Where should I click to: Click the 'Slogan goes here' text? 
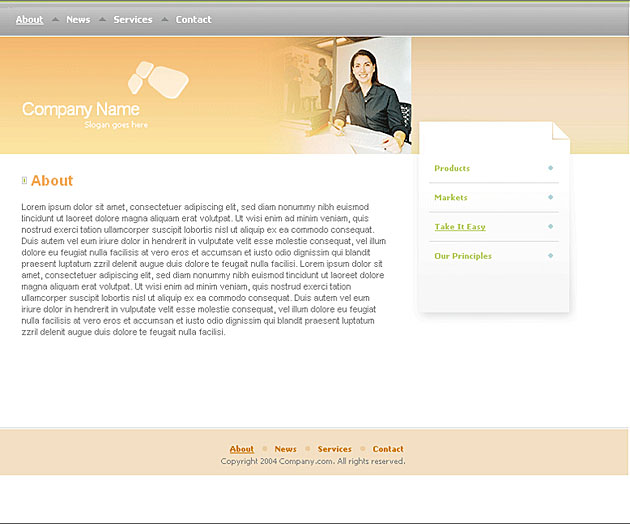click(x=116, y=125)
